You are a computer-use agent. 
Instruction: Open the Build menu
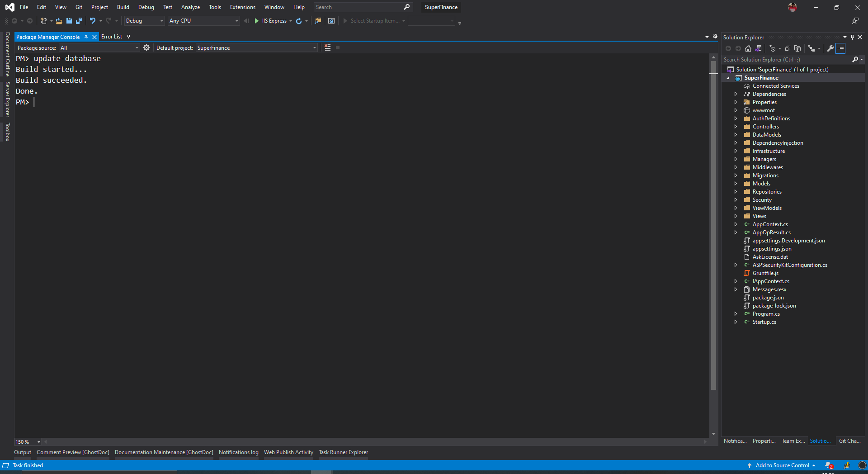click(123, 7)
